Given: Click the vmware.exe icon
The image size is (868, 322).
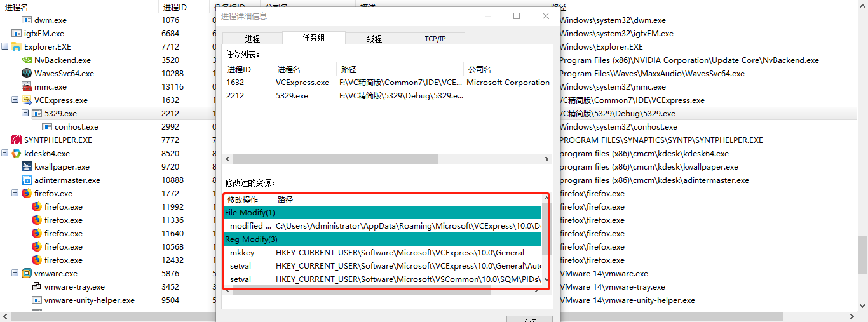Looking at the screenshot, I should [x=26, y=274].
